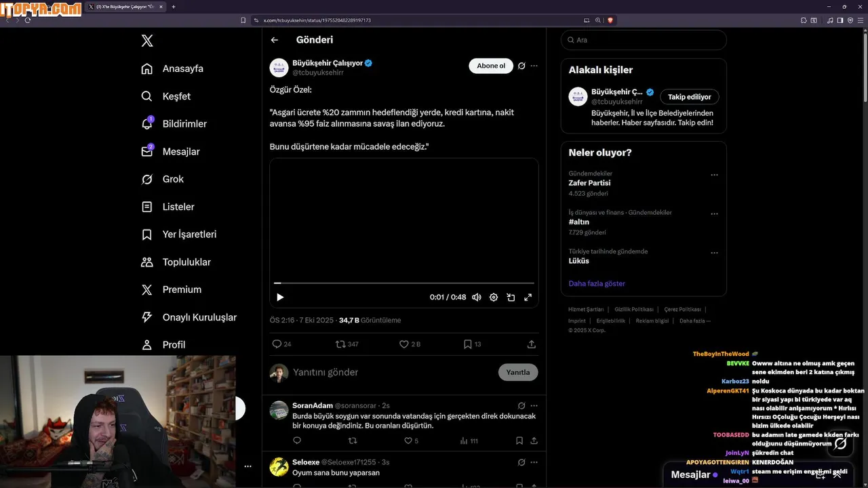This screenshot has height=488, width=868.
Task: Play the video in the post
Action: pyautogui.click(x=280, y=297)
